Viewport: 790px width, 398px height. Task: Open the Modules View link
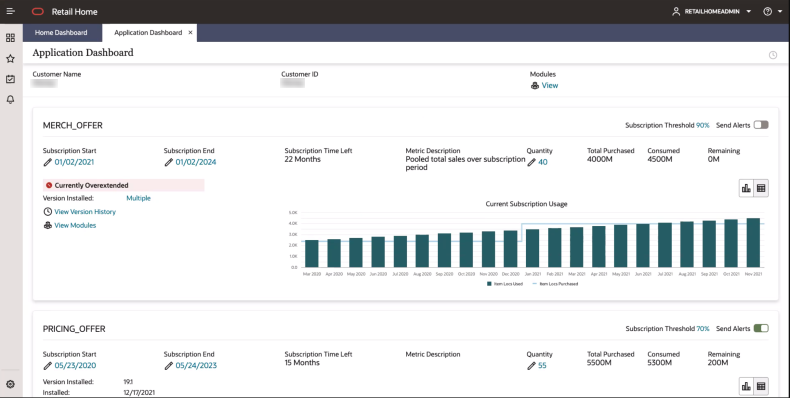(550, 86)
